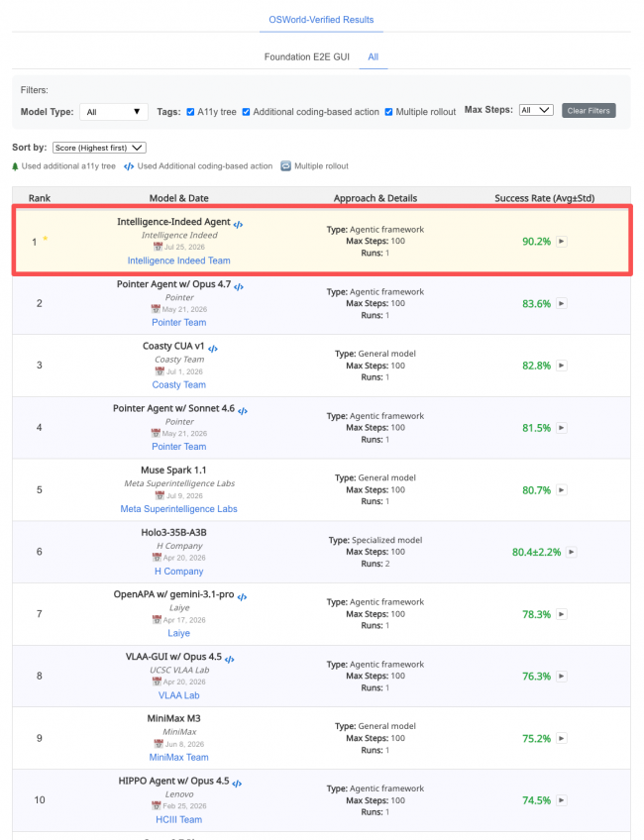Uncheck the Multiple rollout checkbox
Image resolution: width=644 pixels, height=840 pixels.
388,112
